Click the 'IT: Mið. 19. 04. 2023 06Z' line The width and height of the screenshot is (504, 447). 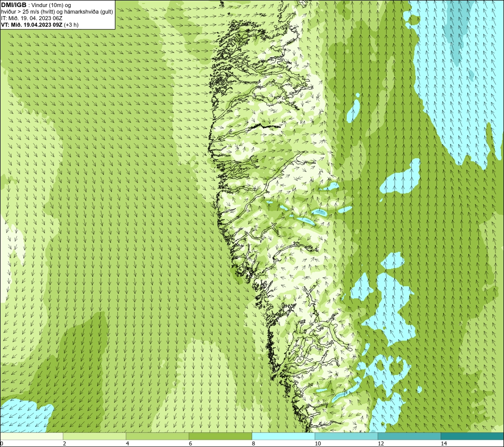pyautogui.click(x=32, y=18)
